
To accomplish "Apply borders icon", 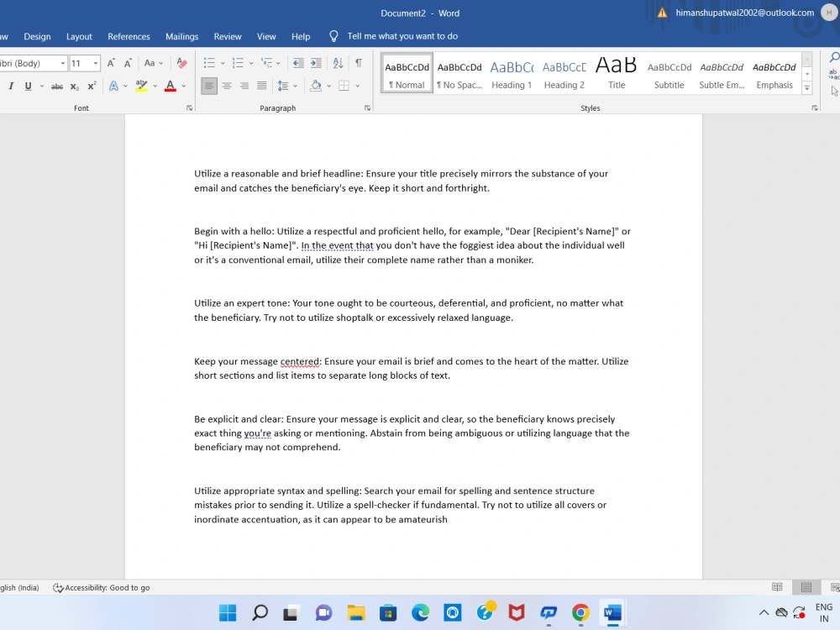I will pos(344,86).
